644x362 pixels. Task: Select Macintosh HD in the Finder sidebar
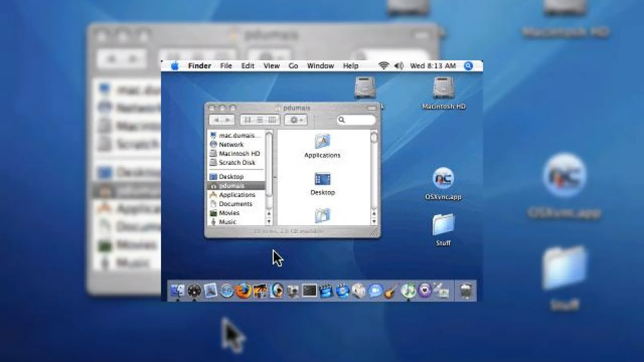point(236,153)
